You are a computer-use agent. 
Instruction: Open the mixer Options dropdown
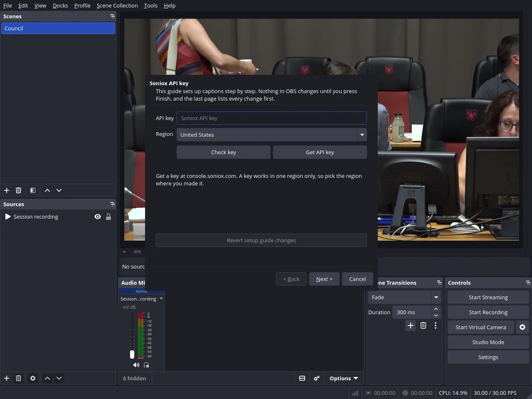(x=344, y=378)
